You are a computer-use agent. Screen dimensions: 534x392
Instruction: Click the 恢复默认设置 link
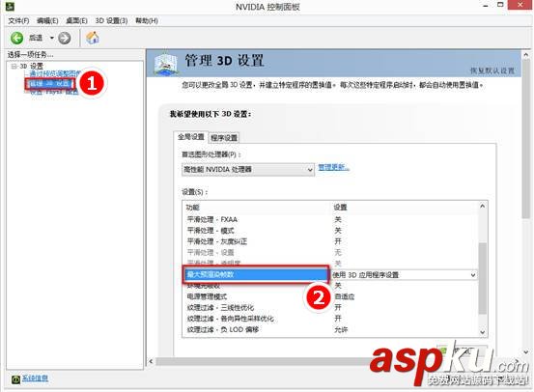coord(492,70)
